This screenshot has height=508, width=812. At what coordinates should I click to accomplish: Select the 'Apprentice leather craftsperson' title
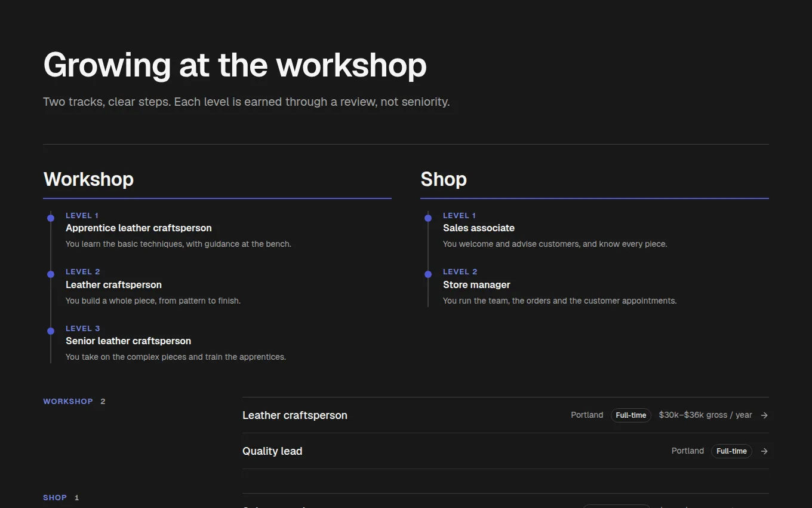coord(139,228)
